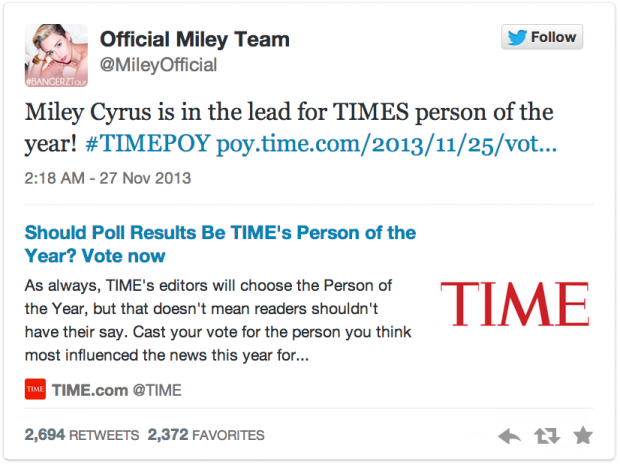This screenshot has height=464, width=620.
Task: Open the @MileyOfficial handle
Action: [x=158, y=65]
